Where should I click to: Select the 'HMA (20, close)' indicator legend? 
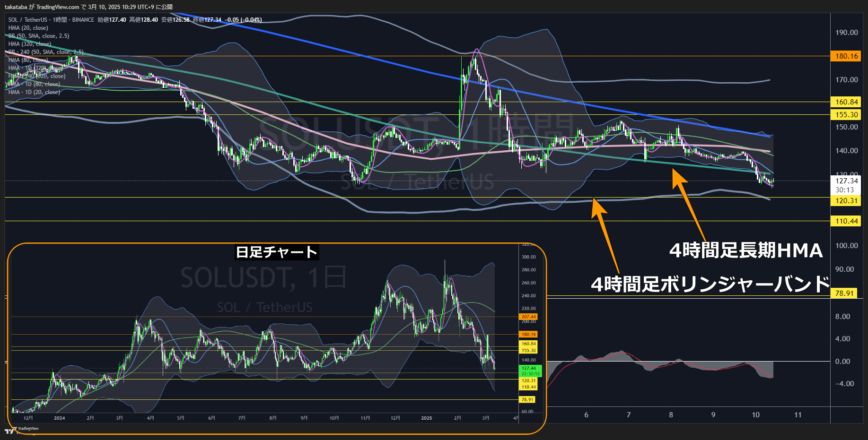point(28,28)
